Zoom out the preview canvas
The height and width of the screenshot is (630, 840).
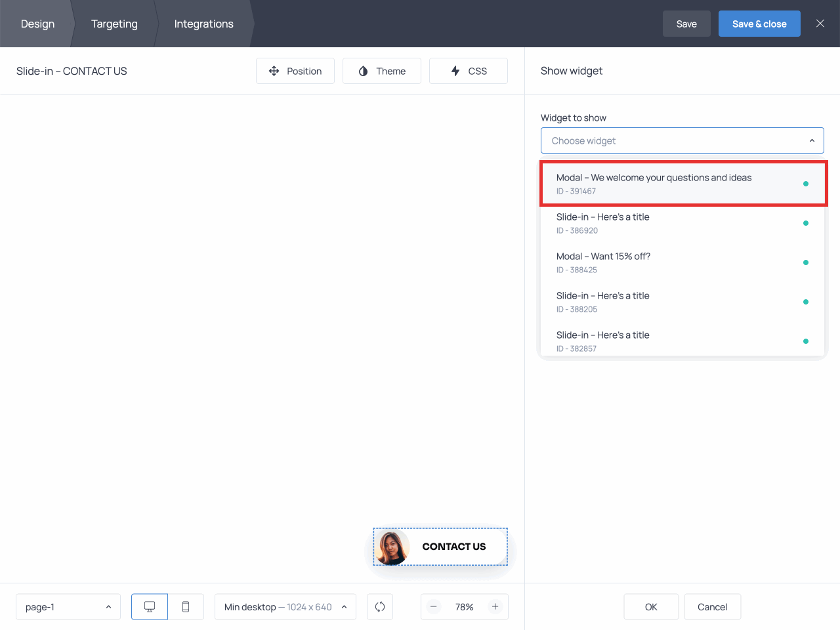tap(434, 606)
